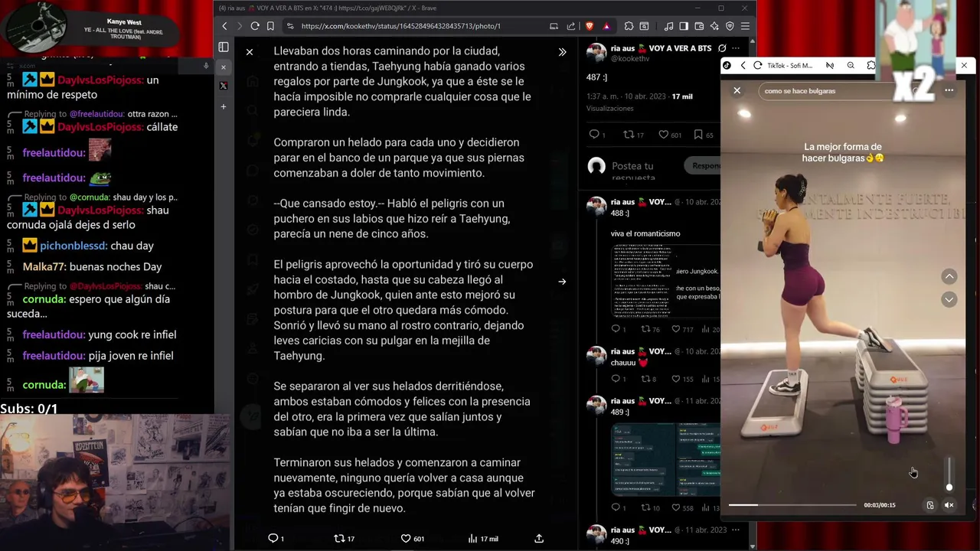Image resolution: width=980 pixels, height=551 pixels.
Task: Open pichonblessd username in chat
Action: (x=73, y=246)
